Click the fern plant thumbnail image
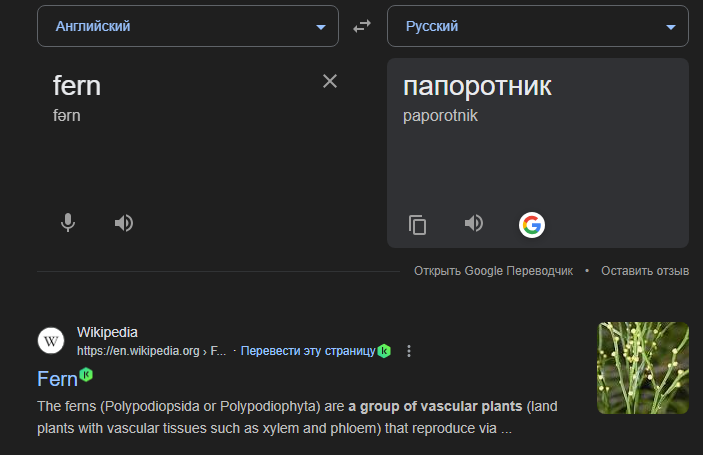Viewport: 703px width, 455px height. pyautogui.click(x=642, y=368)
